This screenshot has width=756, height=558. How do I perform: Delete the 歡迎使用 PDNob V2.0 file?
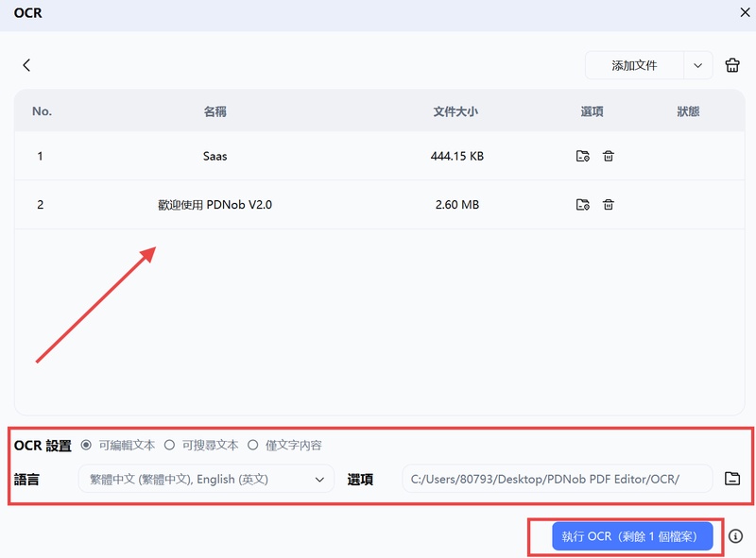[608, 205]
